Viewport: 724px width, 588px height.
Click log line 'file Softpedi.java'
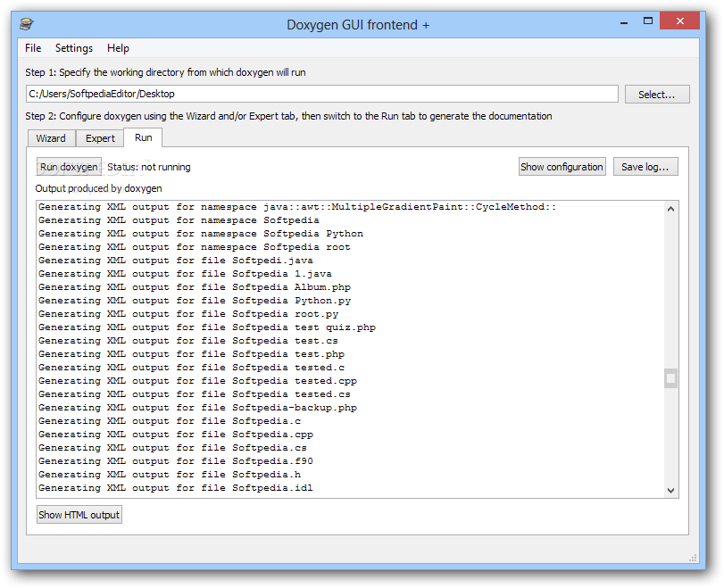tap(176, 261)
